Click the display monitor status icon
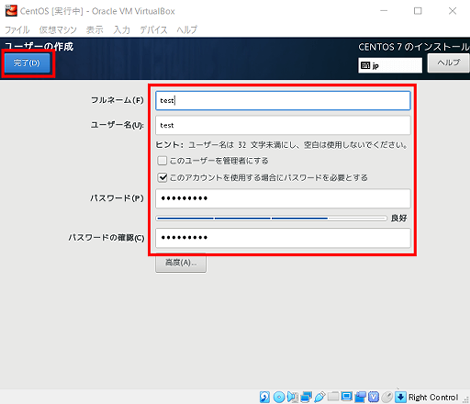 click(x=347, y=396)
